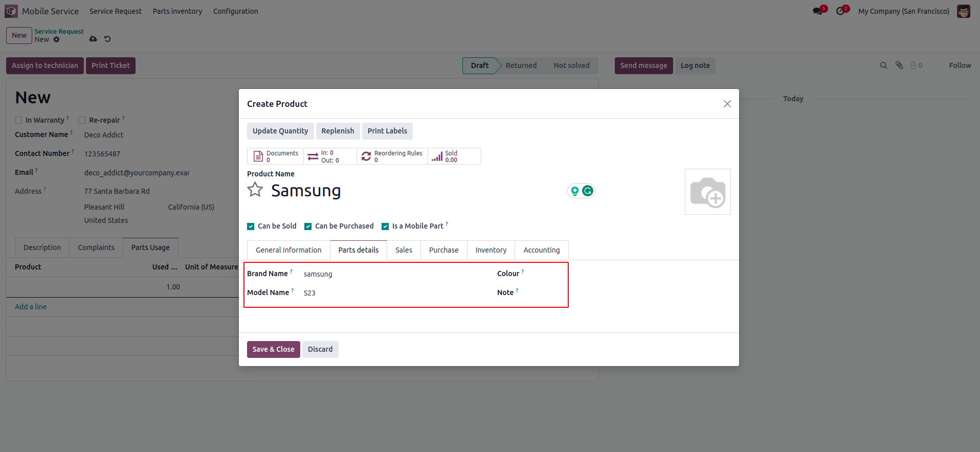The image size is (980, 452).
Task: Click Log note in chatter
Action: coord(695,65)
